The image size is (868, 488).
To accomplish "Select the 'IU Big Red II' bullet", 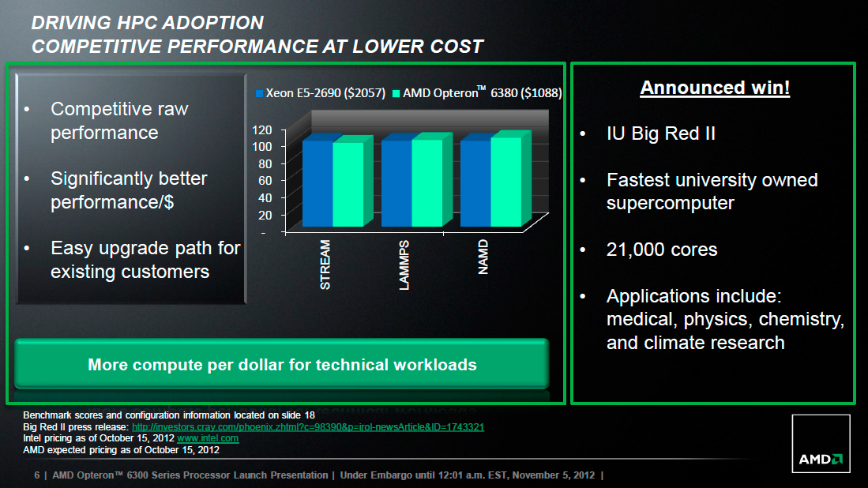I will tap(661, 133).
